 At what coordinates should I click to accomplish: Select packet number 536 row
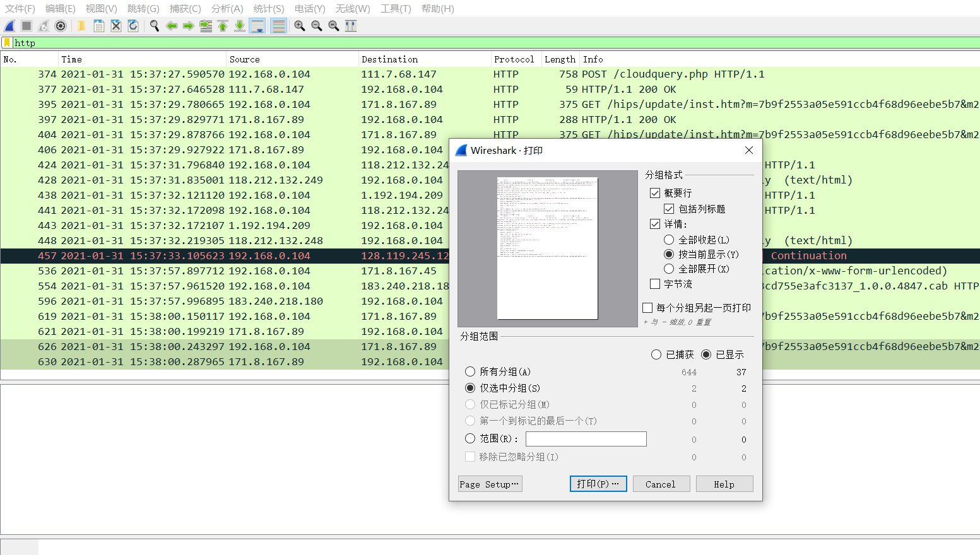coord(225,271)
